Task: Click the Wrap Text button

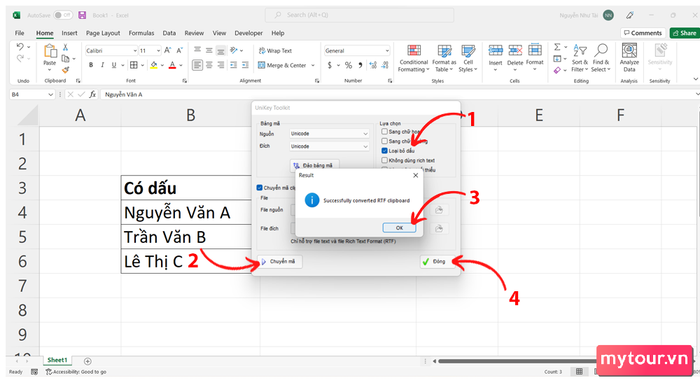Action: click(275, 51)
